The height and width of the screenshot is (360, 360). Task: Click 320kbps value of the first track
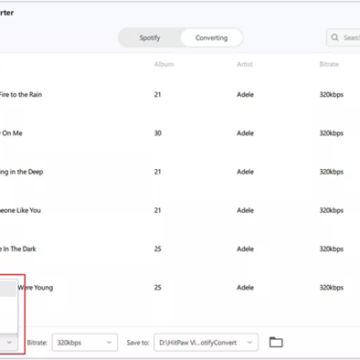click(331, 95)
